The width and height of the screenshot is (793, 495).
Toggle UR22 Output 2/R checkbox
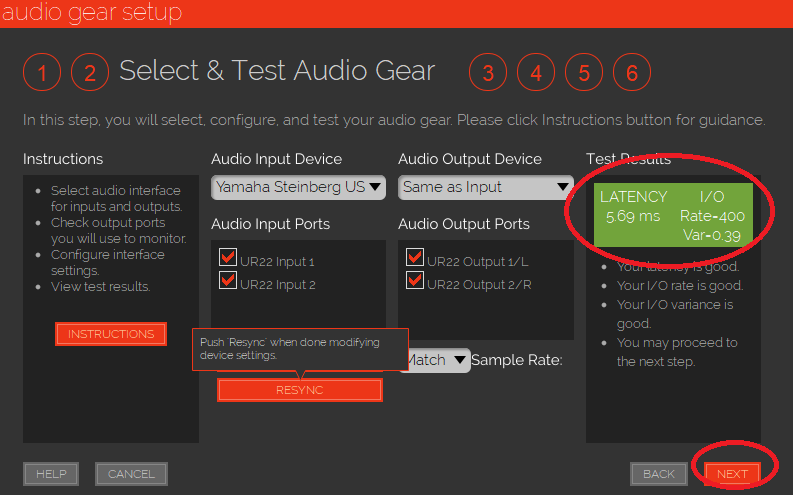(415, 282)
